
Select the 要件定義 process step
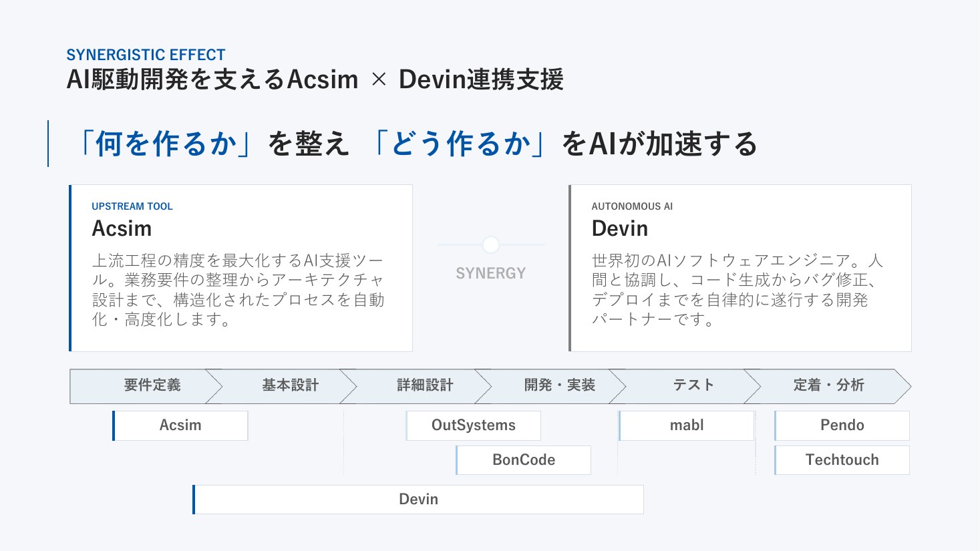(146, 386)
